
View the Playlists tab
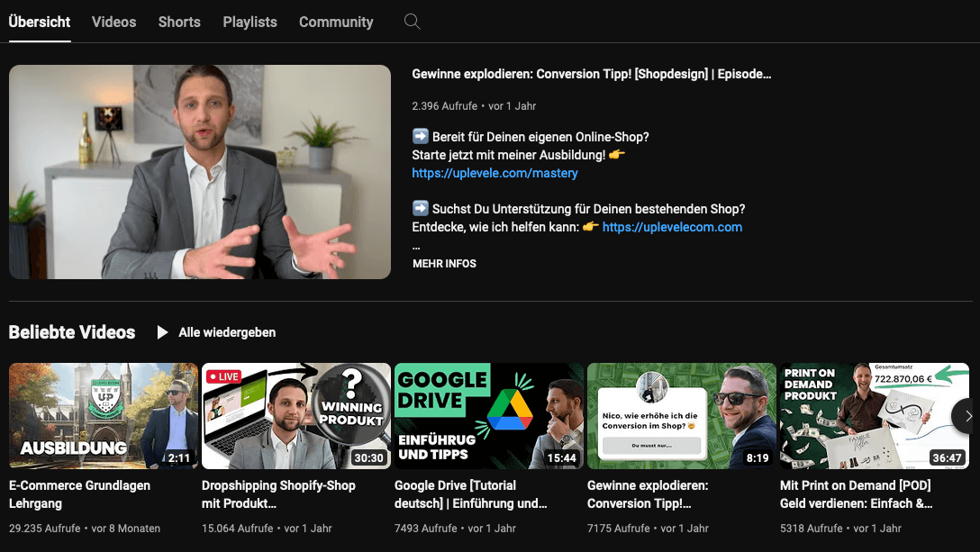pos(250,22)
